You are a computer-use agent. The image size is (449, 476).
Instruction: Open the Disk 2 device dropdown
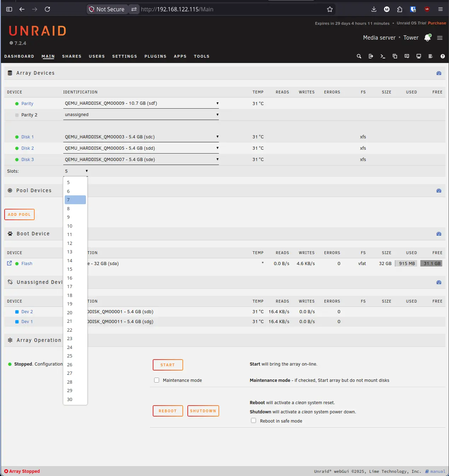click(141, 148)
